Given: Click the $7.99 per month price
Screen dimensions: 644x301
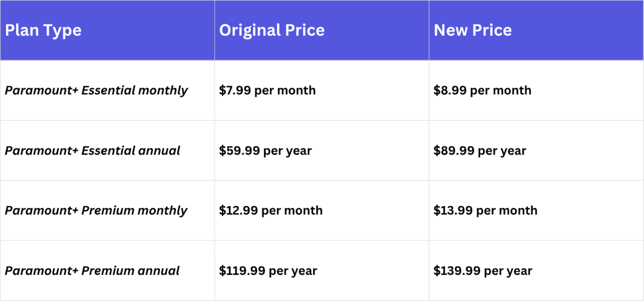Looking at the screenshot, I should coord(267,91).
